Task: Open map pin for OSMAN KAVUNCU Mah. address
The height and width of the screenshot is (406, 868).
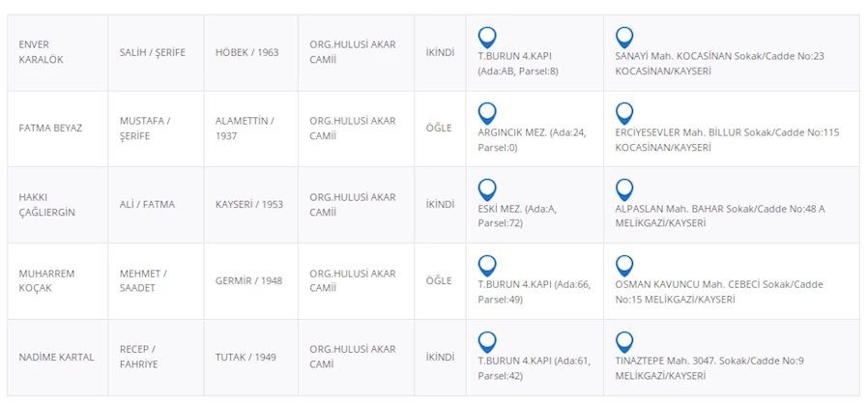Action: click(624, 265)
